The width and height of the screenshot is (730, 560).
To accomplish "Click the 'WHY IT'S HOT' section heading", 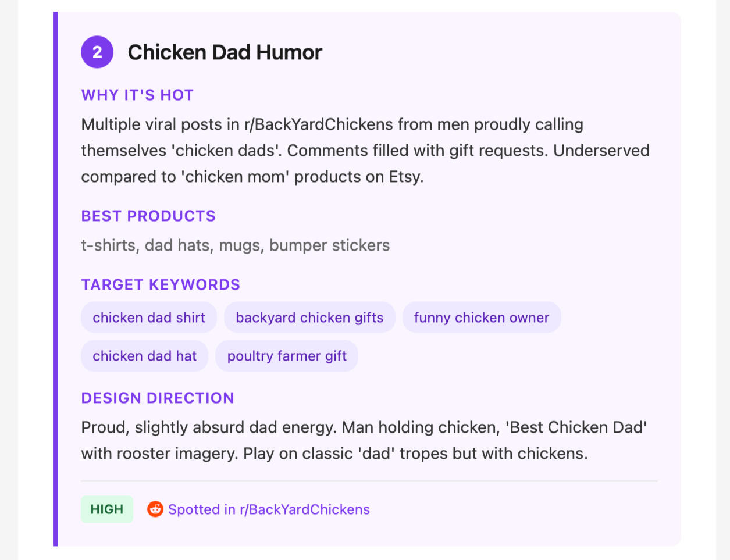I will [x=137, y=95].
